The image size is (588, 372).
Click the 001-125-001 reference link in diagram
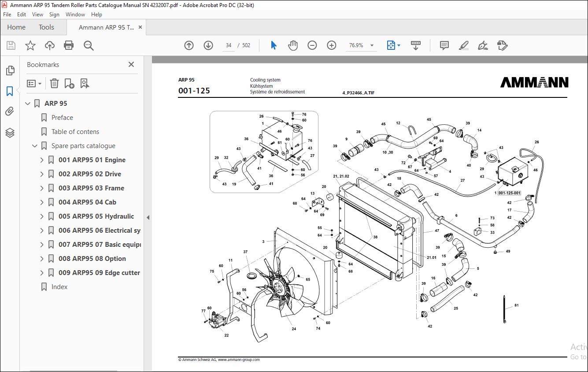(x=510, y=193)
